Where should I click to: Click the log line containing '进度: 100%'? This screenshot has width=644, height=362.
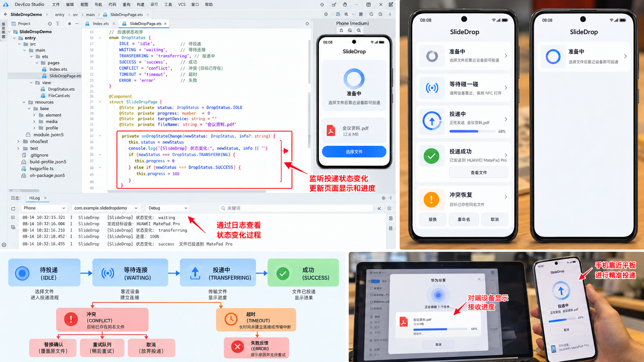pos(133,237)
